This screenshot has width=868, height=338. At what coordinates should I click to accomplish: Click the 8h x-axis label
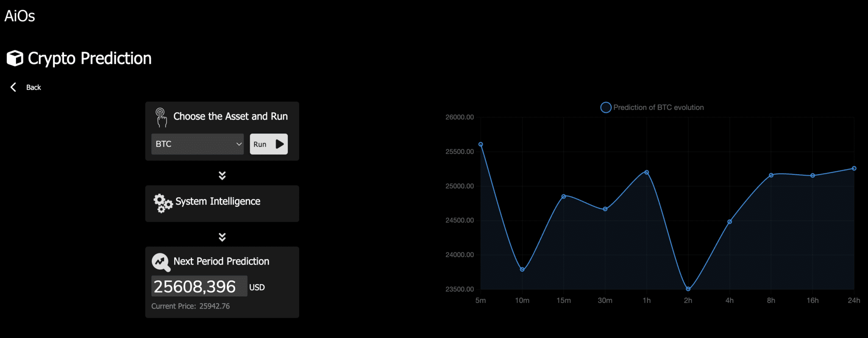pyautogui.click(x=771, y=301)
